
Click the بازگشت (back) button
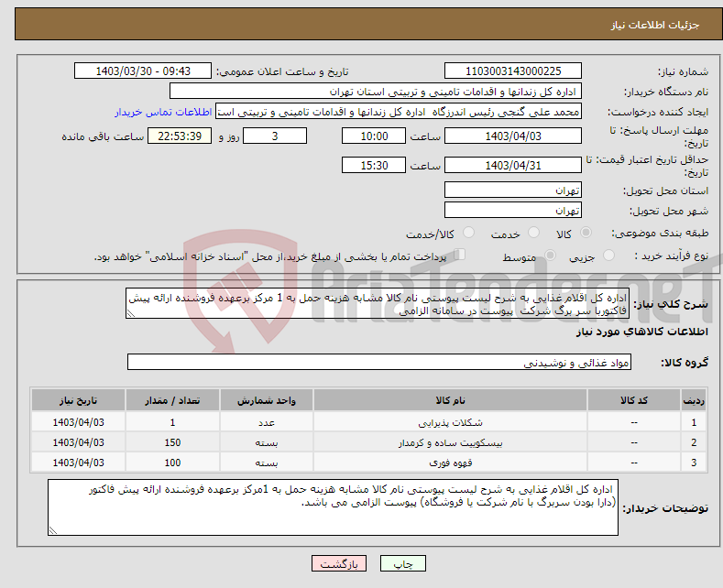pyautogui.click(x=339, y=563)
